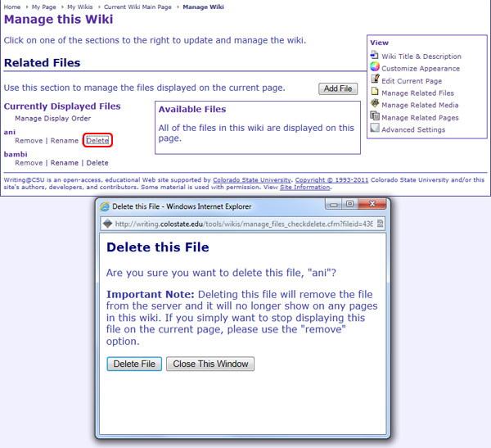Click the Advanced Settings icon

(x=375, y=129)
